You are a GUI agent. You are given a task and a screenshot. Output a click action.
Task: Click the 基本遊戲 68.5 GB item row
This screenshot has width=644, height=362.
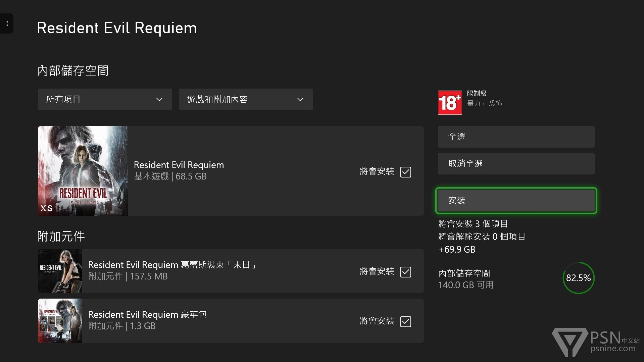click(x=235, y=171)
